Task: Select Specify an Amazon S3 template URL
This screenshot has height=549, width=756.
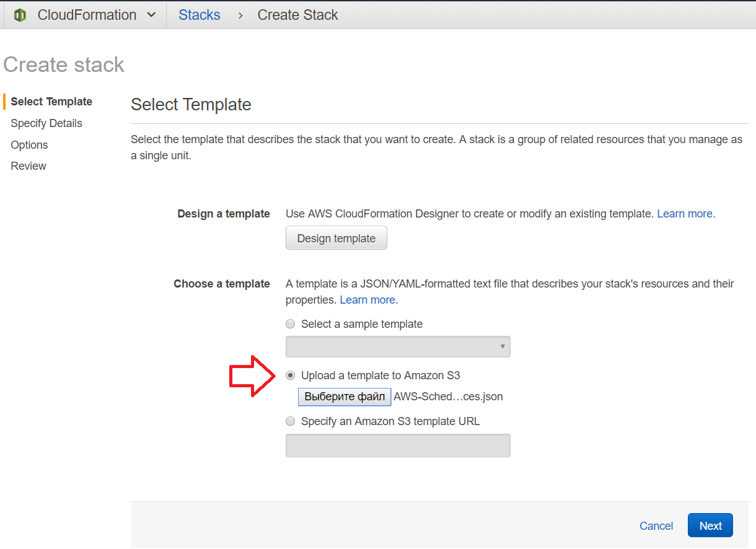Action: click(290, 421)
